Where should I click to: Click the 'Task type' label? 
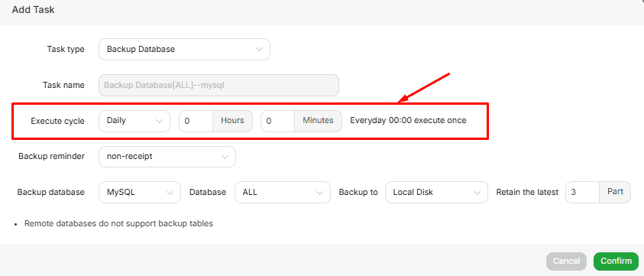(66, 50)
